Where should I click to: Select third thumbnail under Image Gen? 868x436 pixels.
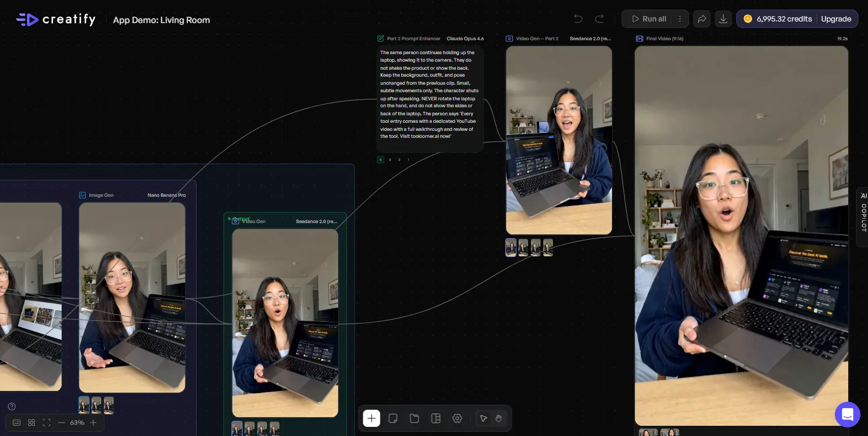[x=109, y=405]
